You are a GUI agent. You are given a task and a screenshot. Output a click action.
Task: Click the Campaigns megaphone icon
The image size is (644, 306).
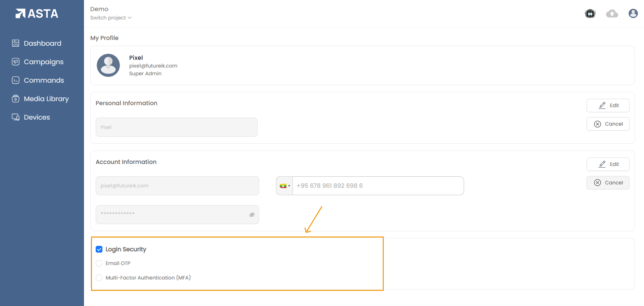(x=15, y=62)
